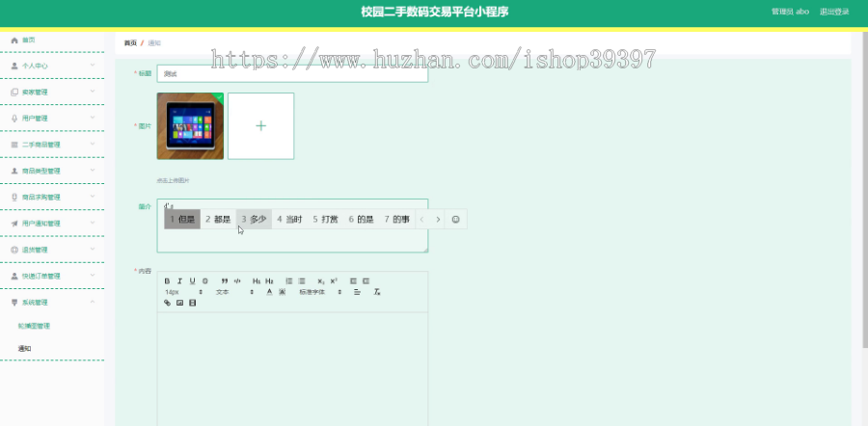This screenshot has height=426, width=868.
Task: Click the 标题 title input field
Action: tap(292, 73)
